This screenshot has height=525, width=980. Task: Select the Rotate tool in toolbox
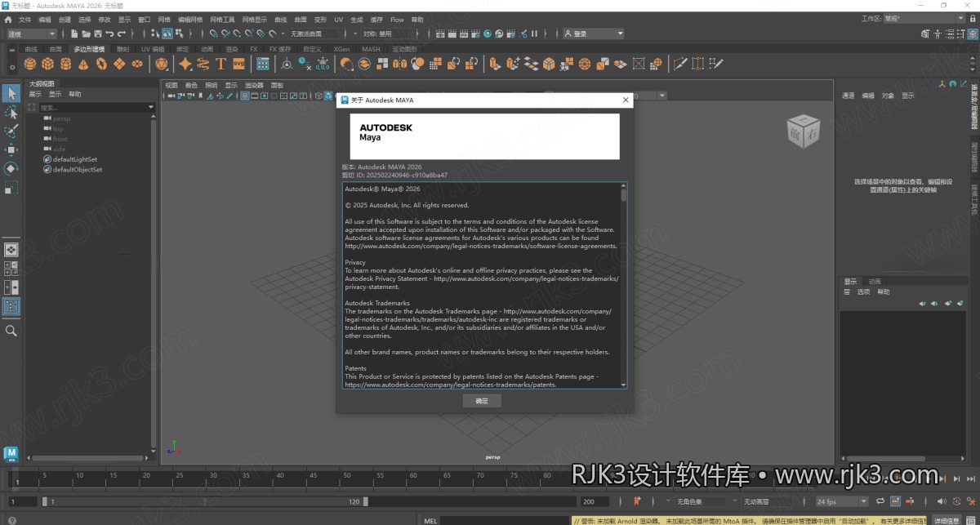[x=11, y=168]
